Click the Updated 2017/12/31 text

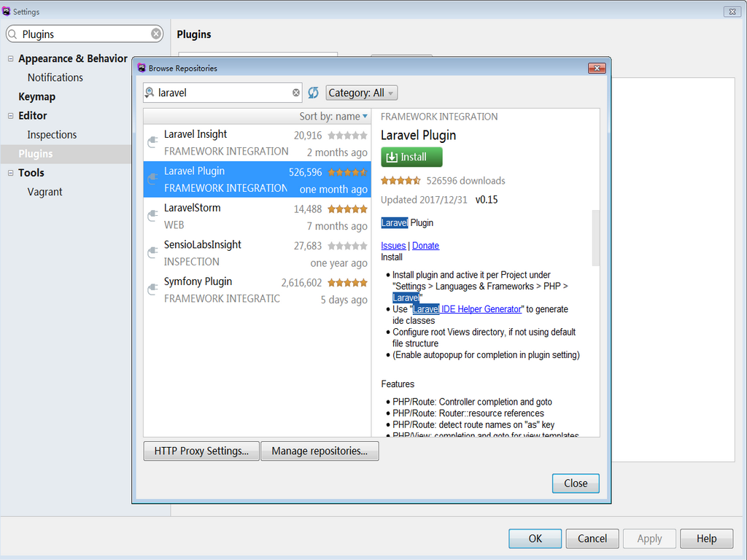click(424, 200)
